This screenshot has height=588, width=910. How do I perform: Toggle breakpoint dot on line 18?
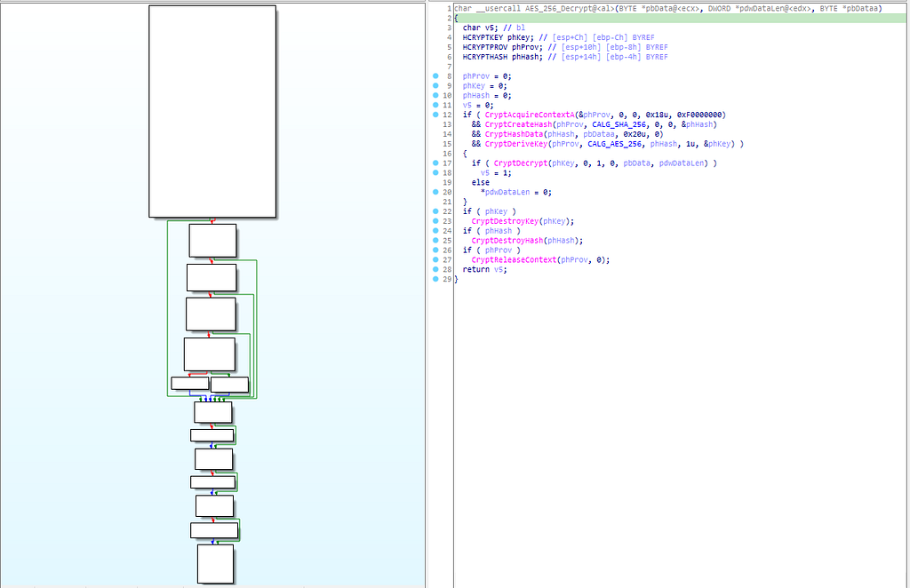pyautogui.click(x=435, y=173)
